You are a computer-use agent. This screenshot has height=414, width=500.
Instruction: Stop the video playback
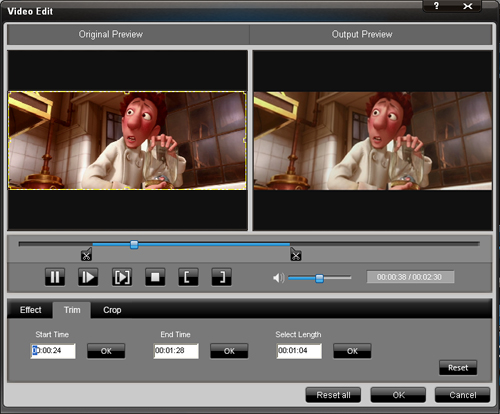coord(155,277)
